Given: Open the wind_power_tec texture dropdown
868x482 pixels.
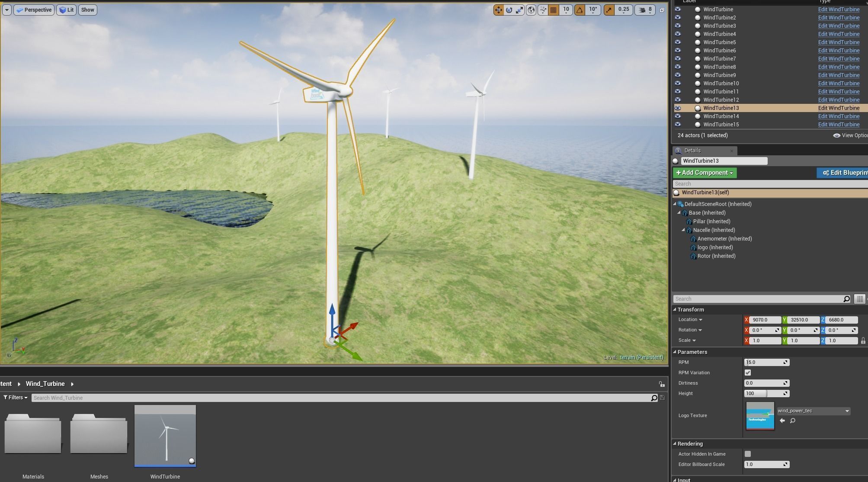Looking at the screenshot, I should coord(814,411).
